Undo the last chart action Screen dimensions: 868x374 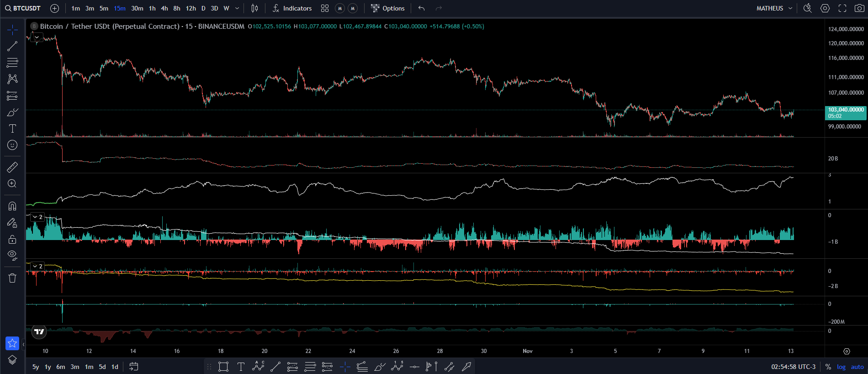pyautogui.click(x=421, y=8)
